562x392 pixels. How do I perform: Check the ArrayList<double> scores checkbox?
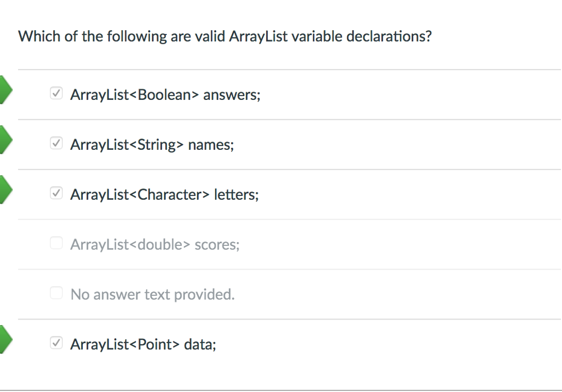click(x=57, y=243)
